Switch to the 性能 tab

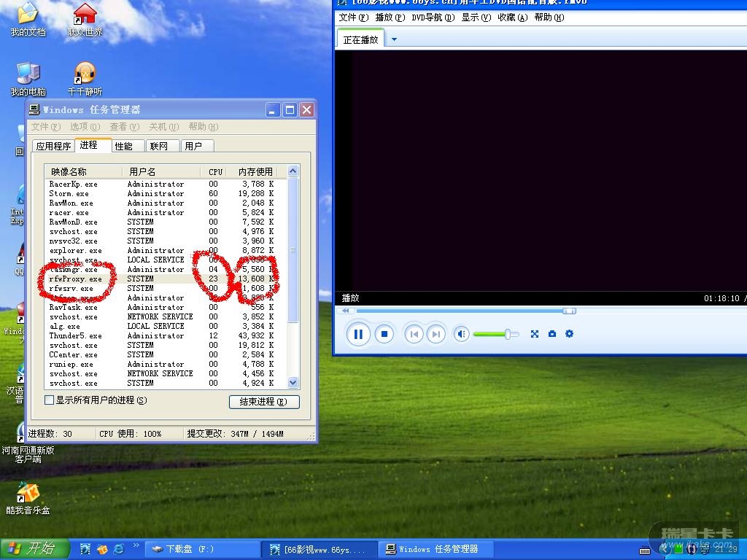[123, 146]
